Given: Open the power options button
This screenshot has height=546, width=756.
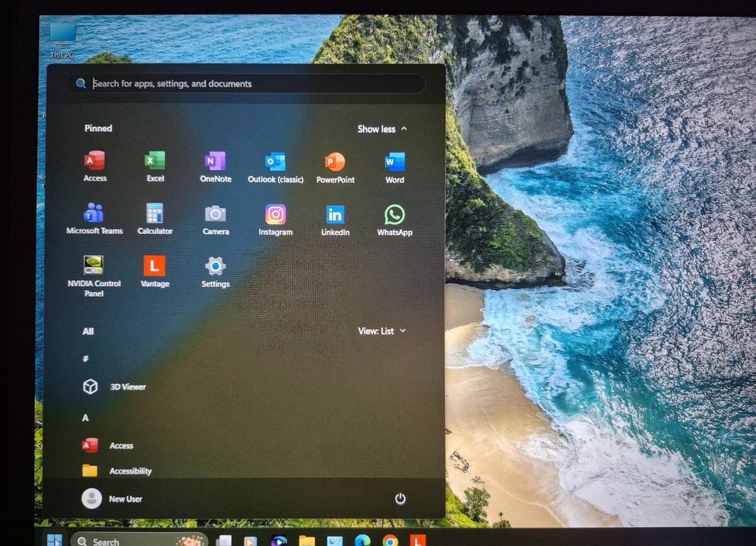Looking at the screenshot, I should [400, 499].
